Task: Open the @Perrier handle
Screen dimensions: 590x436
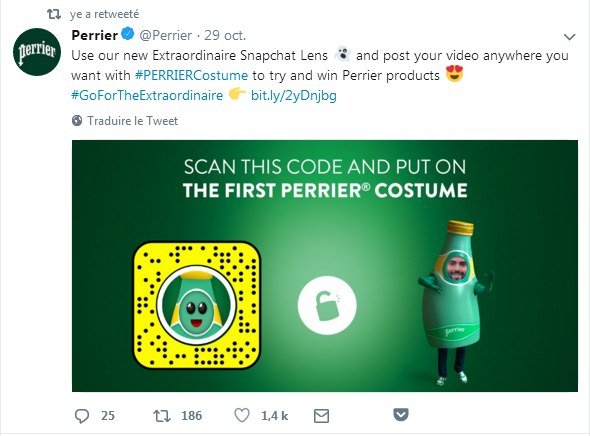Action: tap(166, 35)
